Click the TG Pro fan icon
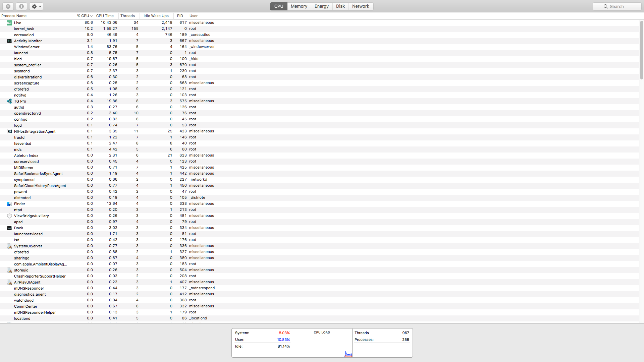This screenshot has height=362, width=644. pos(9,101)
